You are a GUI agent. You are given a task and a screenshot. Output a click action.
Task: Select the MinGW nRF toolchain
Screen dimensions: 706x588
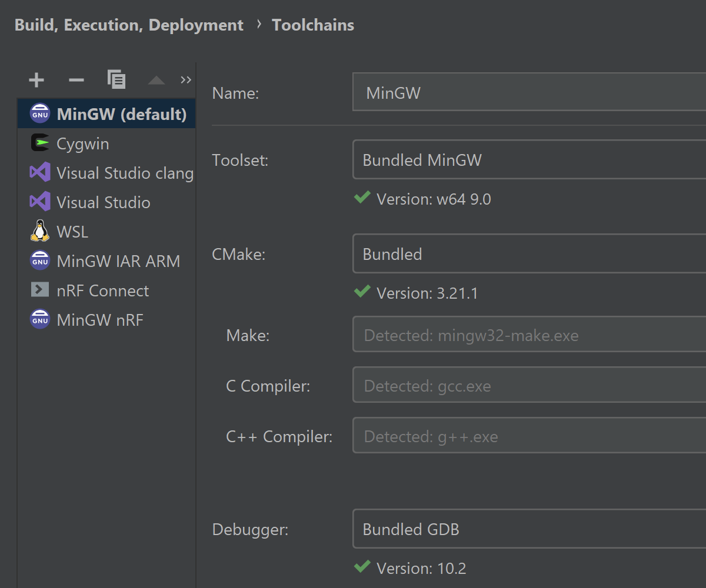(106, 319)
